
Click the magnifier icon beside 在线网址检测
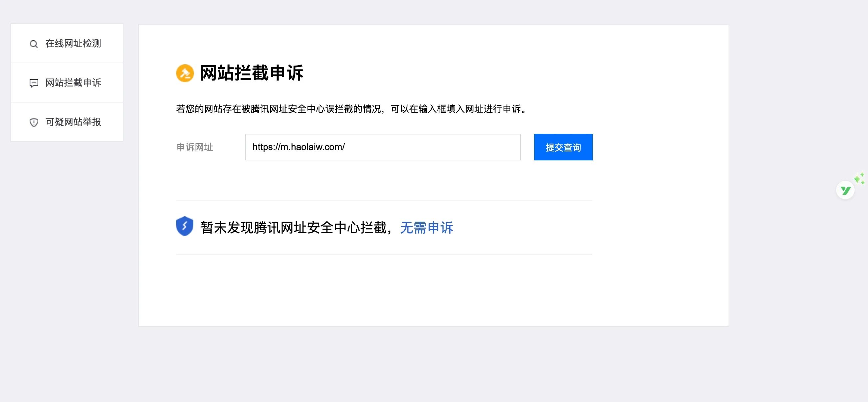coord(34,44)
